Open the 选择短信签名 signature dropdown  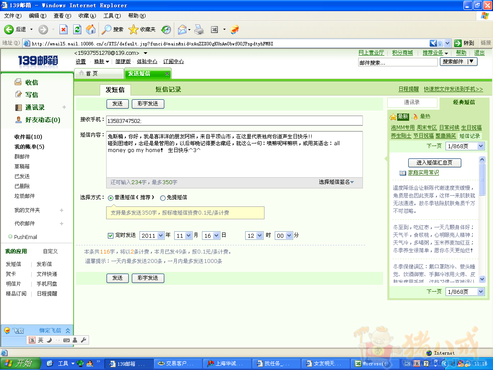pos(336,182)
